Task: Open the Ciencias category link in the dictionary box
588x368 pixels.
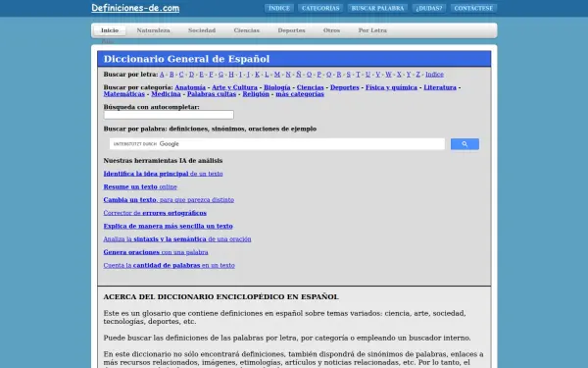Action: [310, 87]
